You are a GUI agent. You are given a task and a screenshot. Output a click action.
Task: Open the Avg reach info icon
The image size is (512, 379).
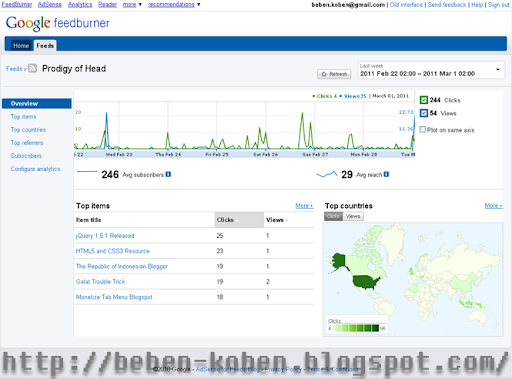click(386, 174)
